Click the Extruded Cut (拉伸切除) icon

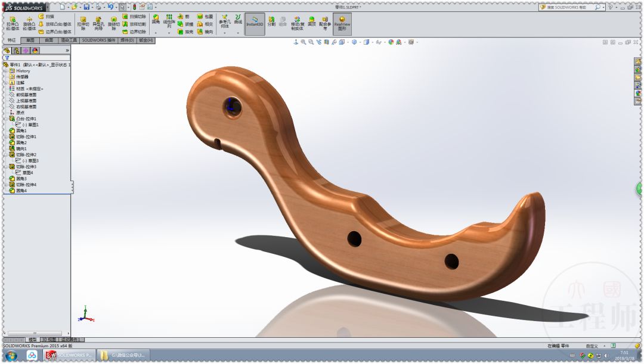coord(83,23)
